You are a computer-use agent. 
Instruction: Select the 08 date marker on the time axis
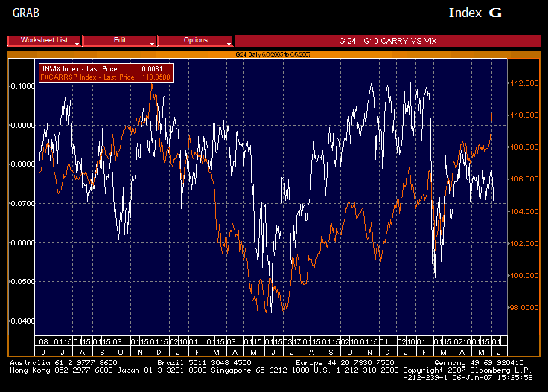[43, 341]
